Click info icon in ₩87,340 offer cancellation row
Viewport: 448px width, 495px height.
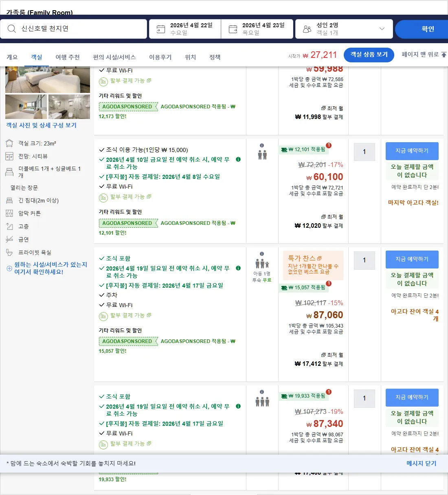coord(238,407)
